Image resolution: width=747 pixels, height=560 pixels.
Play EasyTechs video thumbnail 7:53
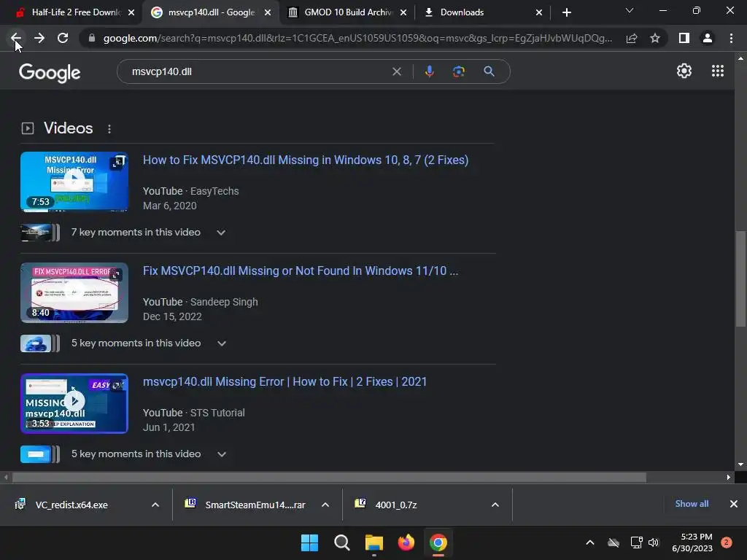(74, 182)
